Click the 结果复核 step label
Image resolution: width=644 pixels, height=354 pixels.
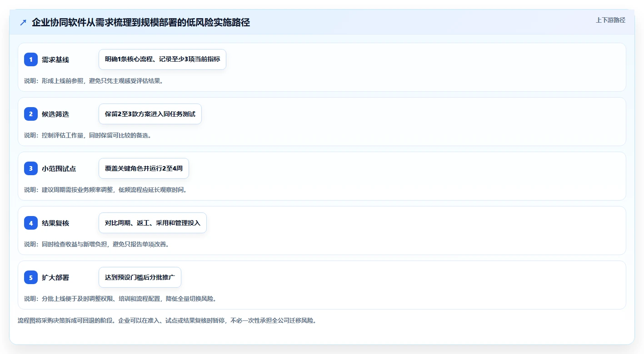[x=55, y=223]
